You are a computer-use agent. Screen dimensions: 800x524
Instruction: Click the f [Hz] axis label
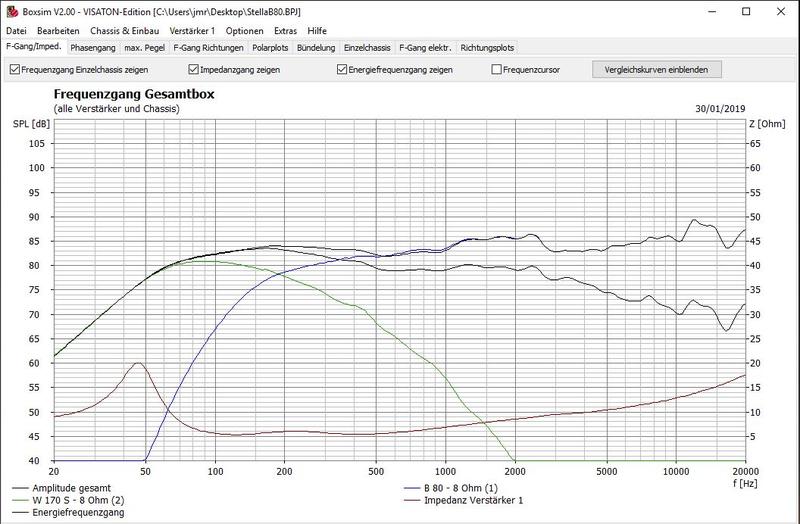(x=745, y=483)
